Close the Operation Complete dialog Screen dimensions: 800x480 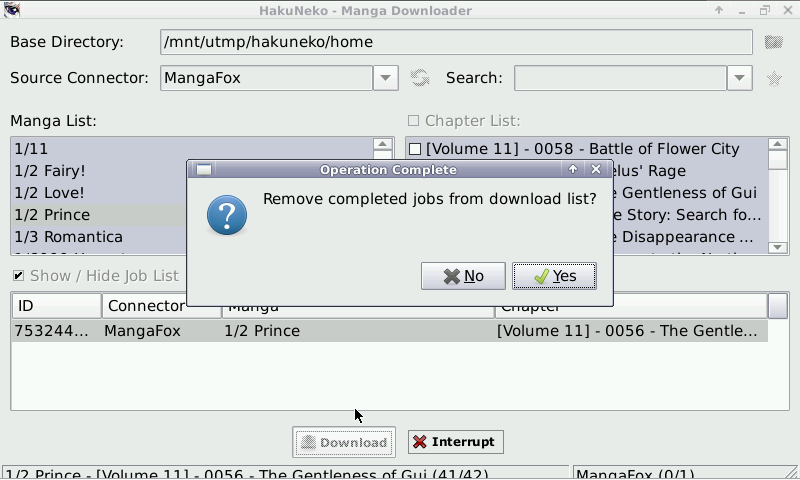coord(595,169)
